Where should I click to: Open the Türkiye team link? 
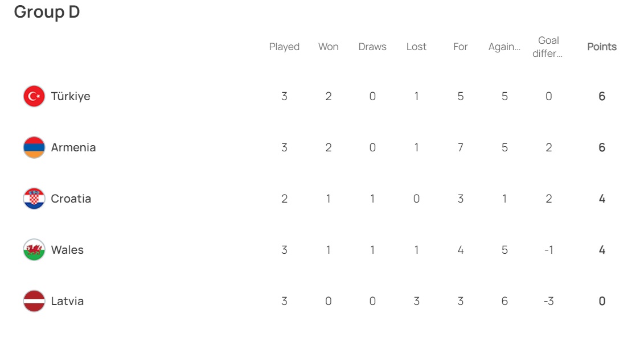[71, 97]
